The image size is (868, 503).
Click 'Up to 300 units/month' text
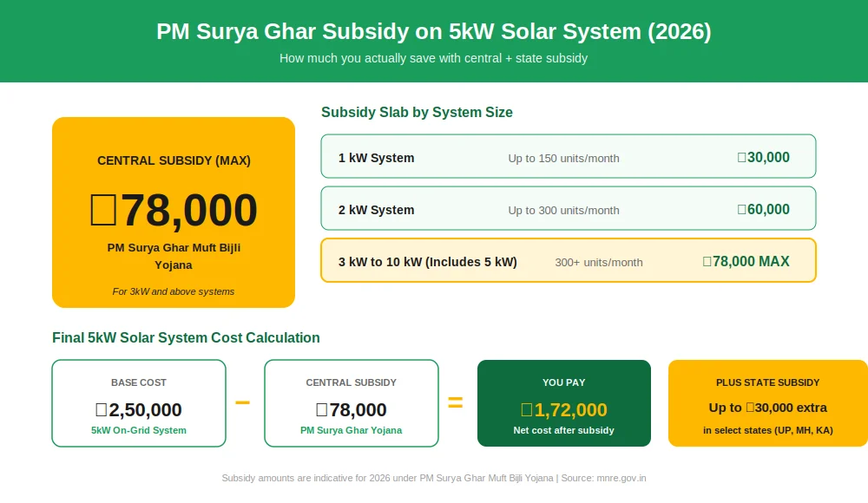pyautogui.click(x=563, y=210)
